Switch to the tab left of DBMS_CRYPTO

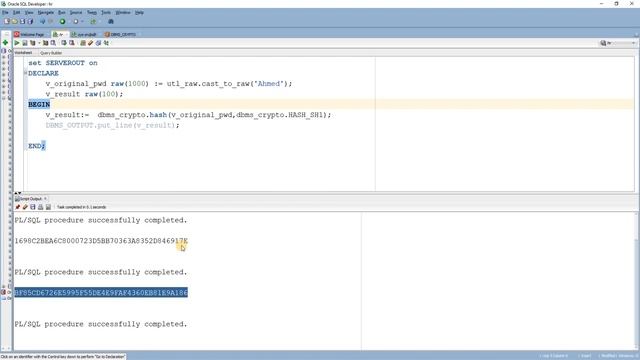tap(84, 34)
